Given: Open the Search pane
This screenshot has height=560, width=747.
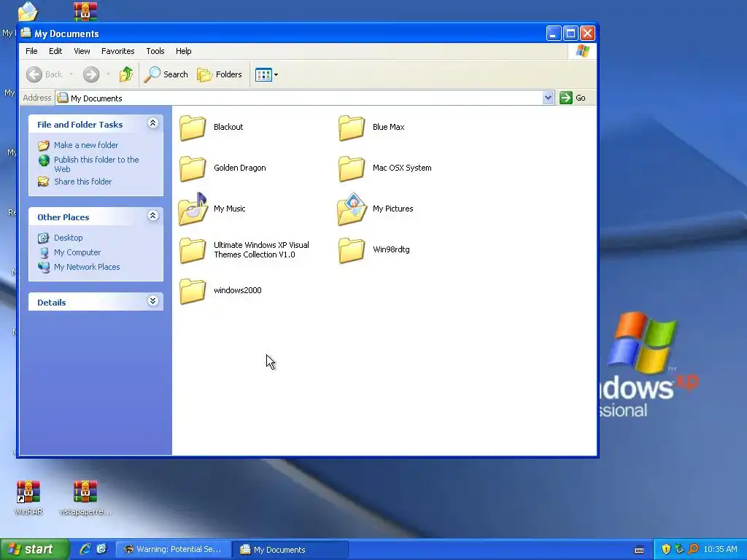Looking at the screenshot, I should coord(166,74).
